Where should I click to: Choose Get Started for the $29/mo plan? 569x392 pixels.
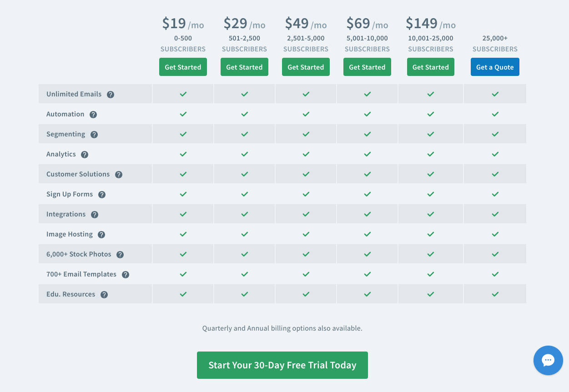point(244,67)
